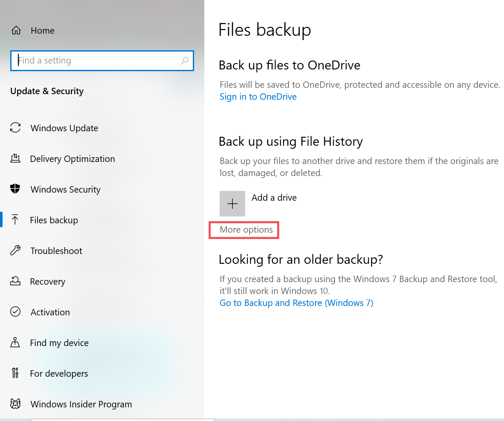Open Windows Insider Program page
The image size is (504, 421).
point(81,404)
